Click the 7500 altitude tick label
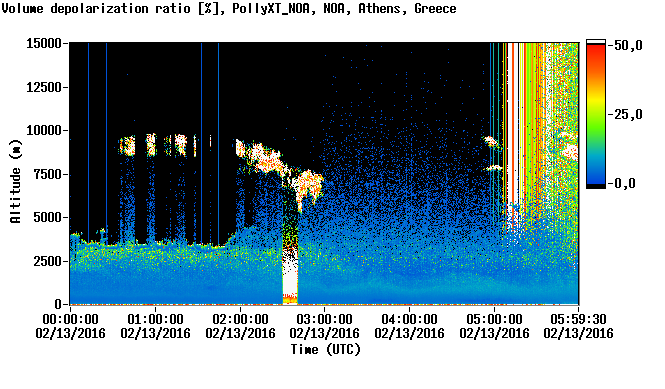Viewport: 665px width, 389px height. click(x=48, y=174)
